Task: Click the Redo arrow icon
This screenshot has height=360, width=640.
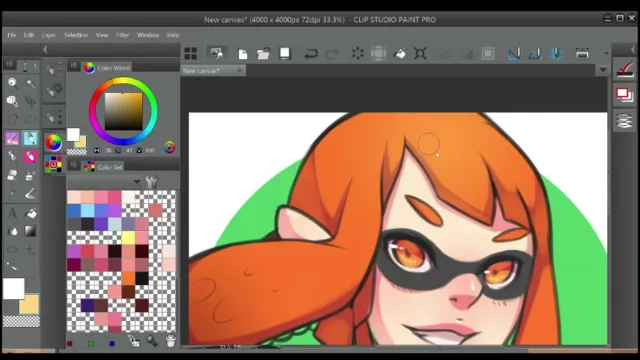Action: tap(331, 54)
